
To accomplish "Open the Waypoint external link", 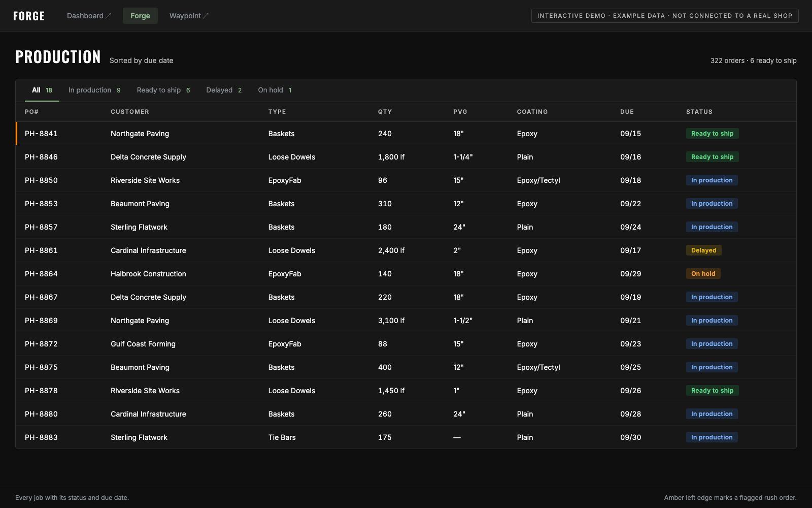I will [189, 16].
